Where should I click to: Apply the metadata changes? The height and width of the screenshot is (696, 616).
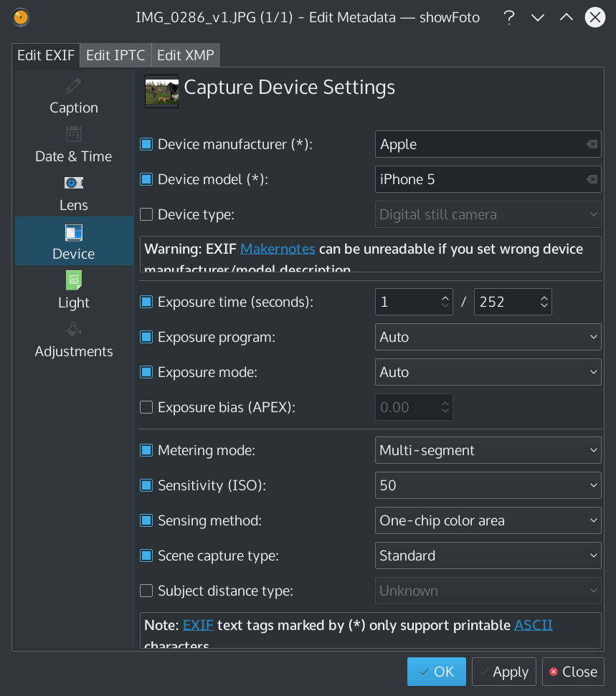(x=504, y=672)
